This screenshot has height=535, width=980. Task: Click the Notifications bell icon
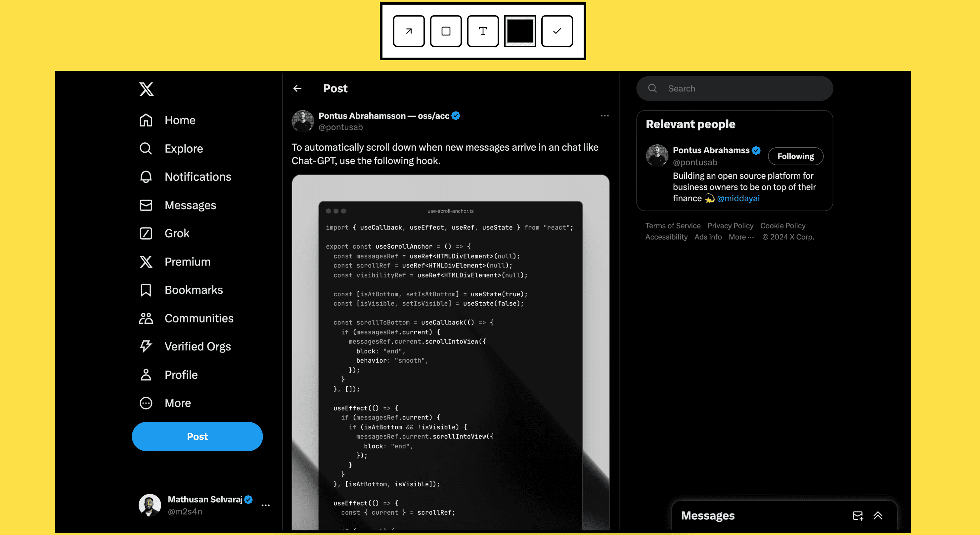(146, 176)
